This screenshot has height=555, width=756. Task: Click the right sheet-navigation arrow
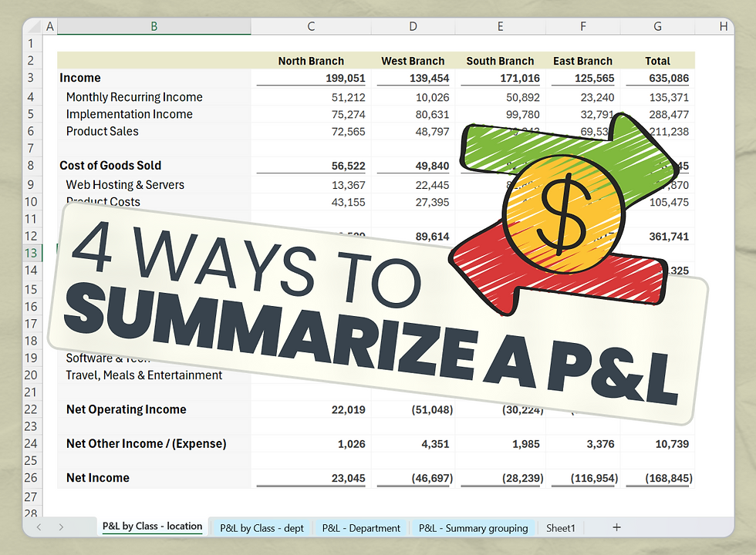pos(61,527)
